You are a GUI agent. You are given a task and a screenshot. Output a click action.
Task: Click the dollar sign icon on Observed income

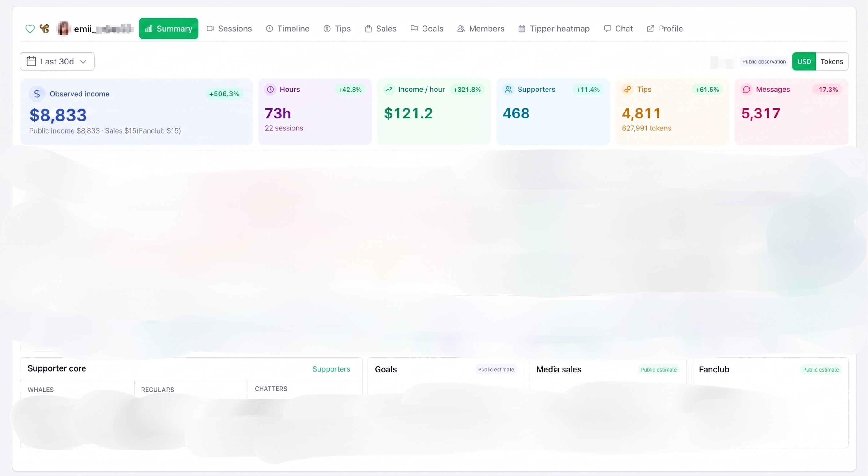[37, 94]
